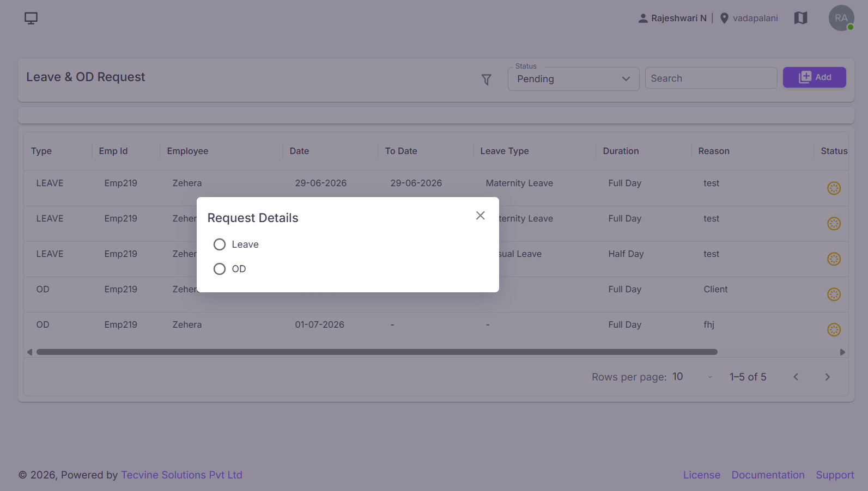Close the Request Details dialog

(x=480, y=216)
